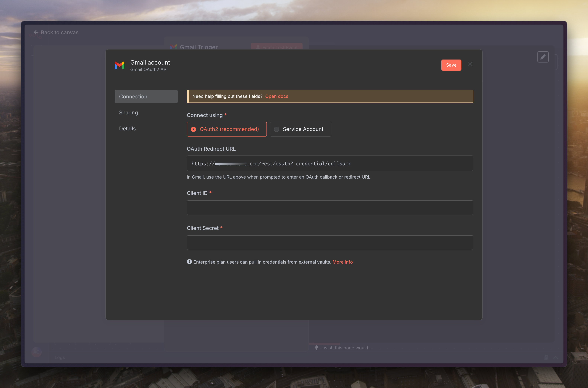The width and height of the screenshot is (588, 388).
Task: Follow the More info link
Action: pos(342,262)
